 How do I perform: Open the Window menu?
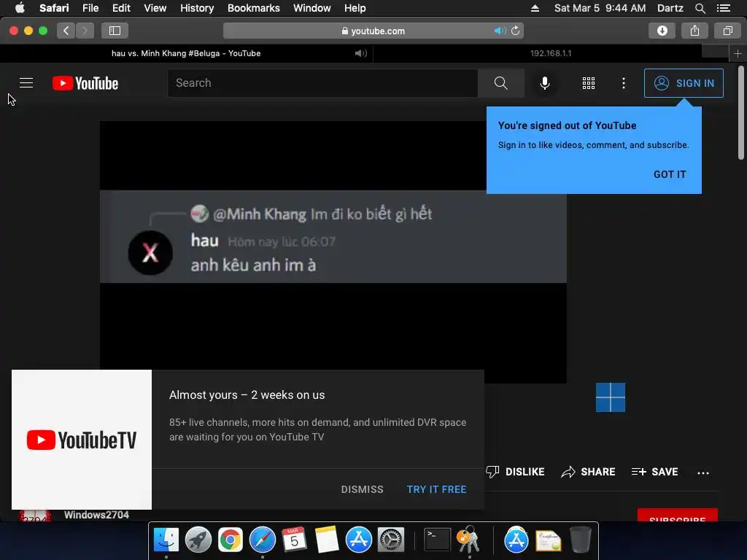[312, 8]
